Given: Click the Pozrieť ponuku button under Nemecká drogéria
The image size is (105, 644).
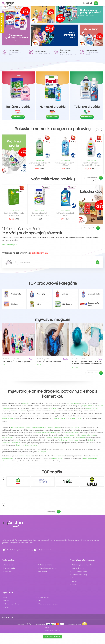Looking at the screenshot, I should [52, 117].
